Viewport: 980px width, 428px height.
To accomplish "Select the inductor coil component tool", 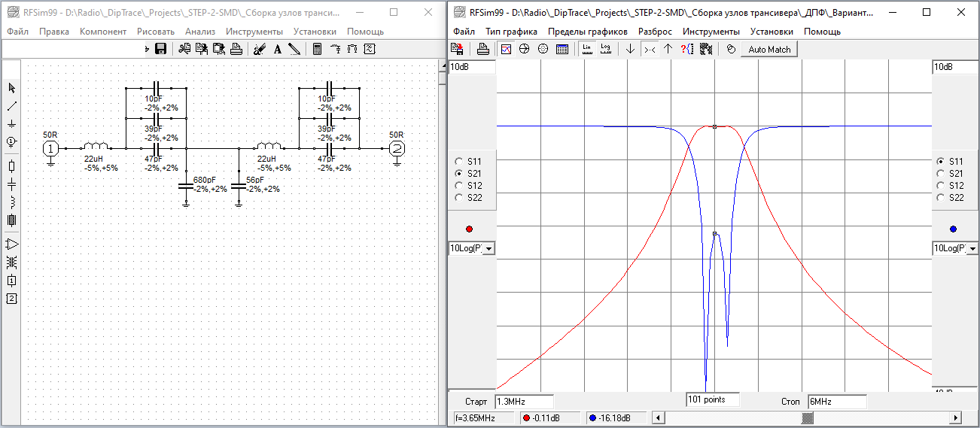I will 11,202.
